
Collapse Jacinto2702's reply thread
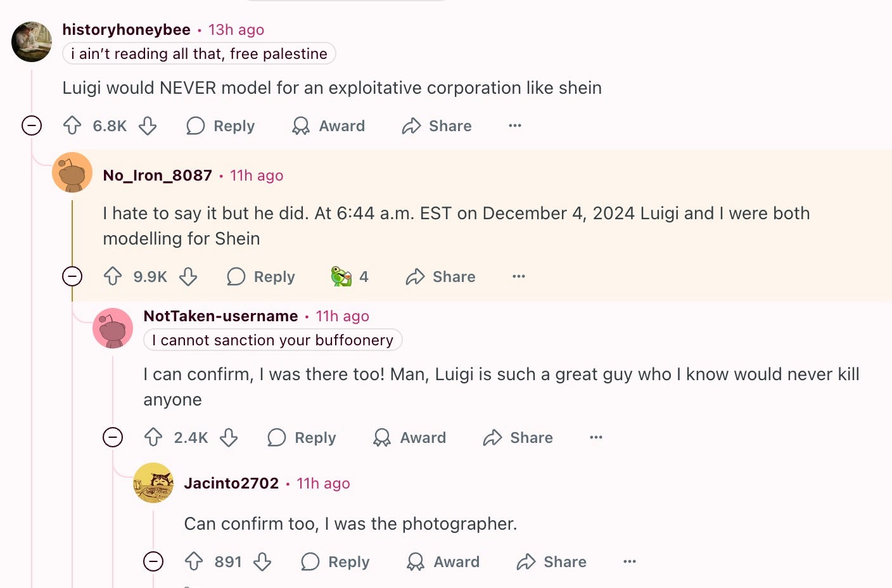(153, 561)
